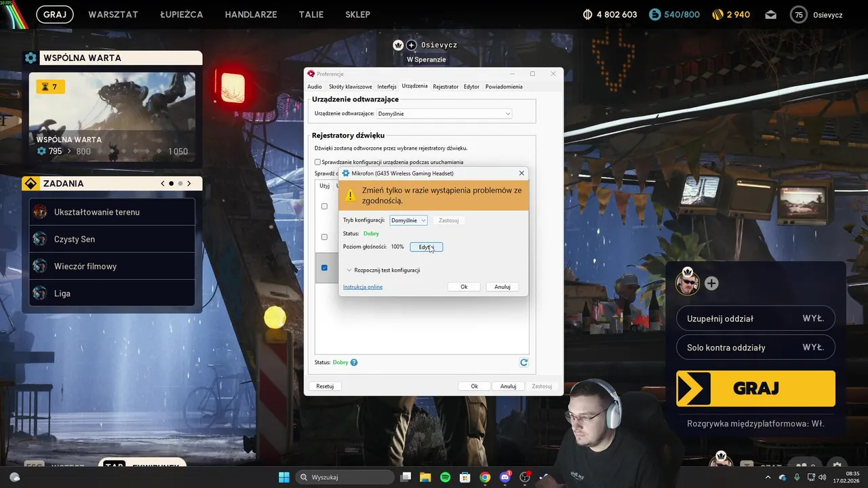Screen dimensions: 868x488
Task: Switch to the Powiadomienia tab
Action: coord(504,87)
